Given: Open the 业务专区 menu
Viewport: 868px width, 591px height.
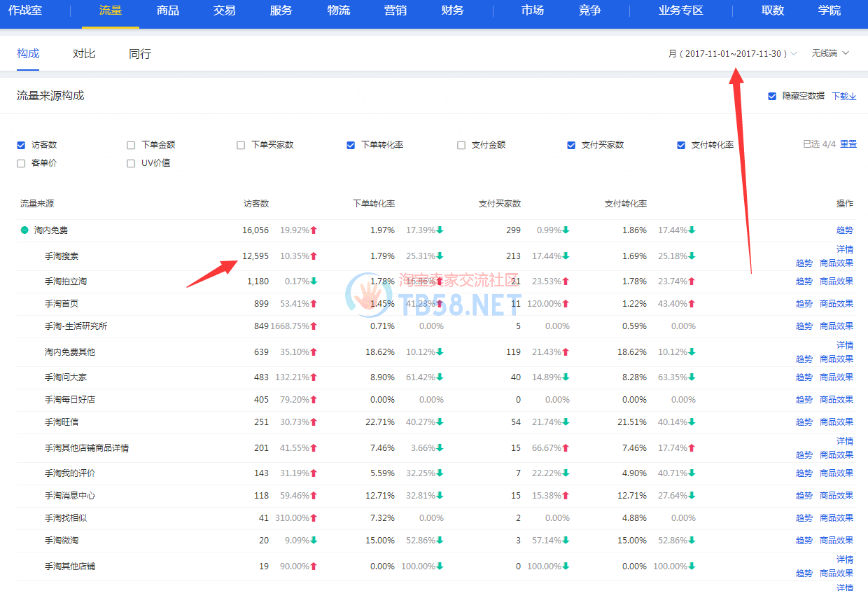Looking at the screenshot, I should [681, 11].
